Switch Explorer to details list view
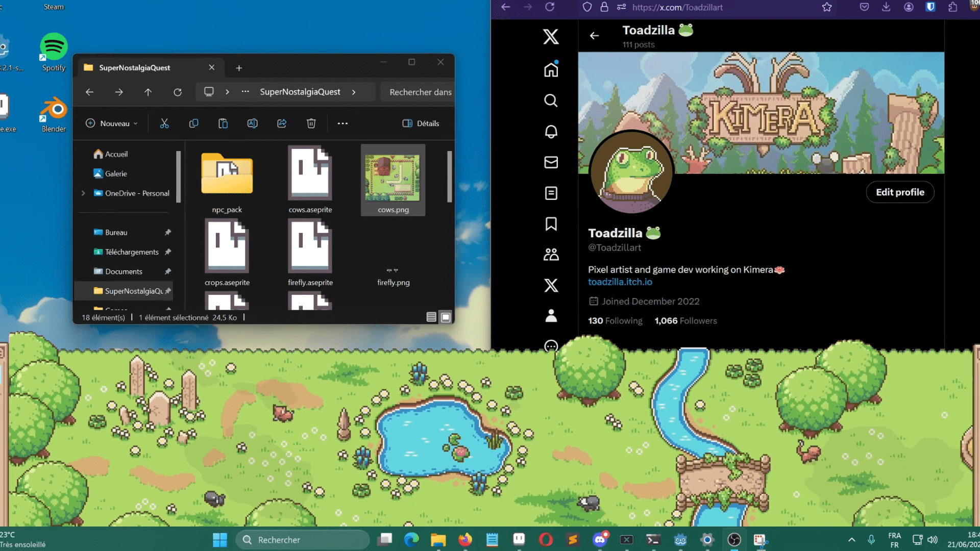The image size is (980, 551). 431,317
